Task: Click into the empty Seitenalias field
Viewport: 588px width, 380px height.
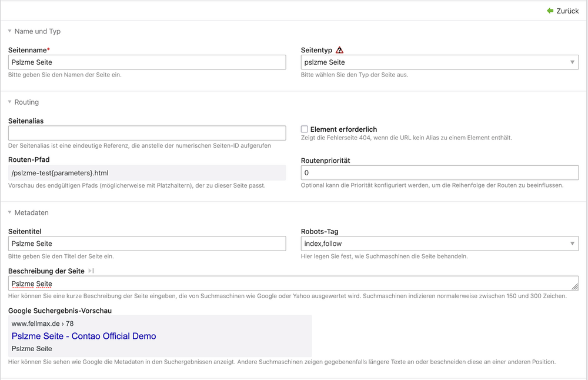Action: pos(147,133)
